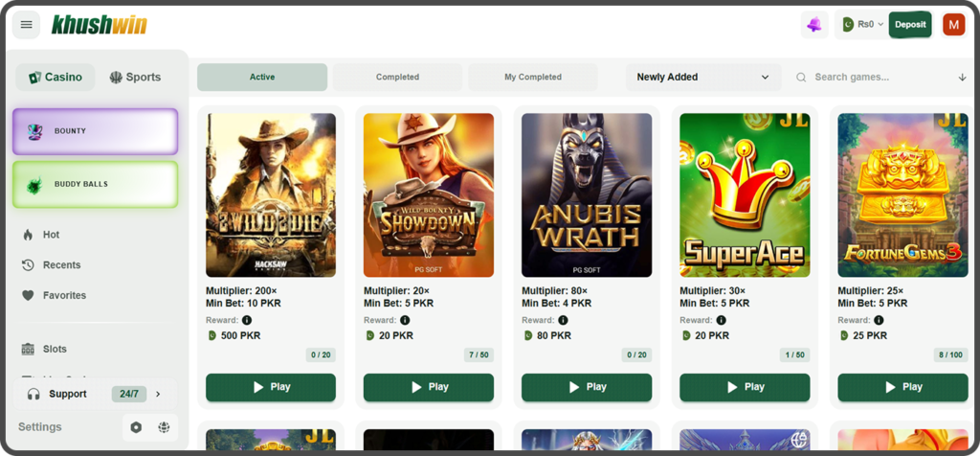Image resolution: width=980 pixels, height=456 pixels.
Task: Select the My Completed tab
Action: (x=533, y=77)
